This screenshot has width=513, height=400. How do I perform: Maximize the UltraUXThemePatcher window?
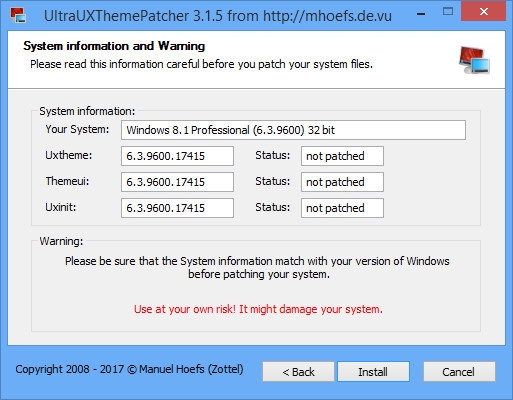[448, 12]
